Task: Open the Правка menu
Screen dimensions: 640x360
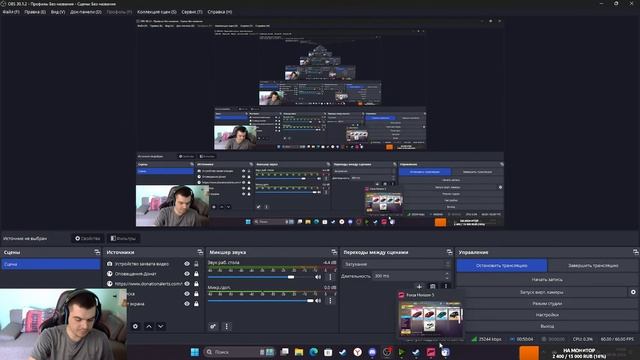Action: point(35,12)
